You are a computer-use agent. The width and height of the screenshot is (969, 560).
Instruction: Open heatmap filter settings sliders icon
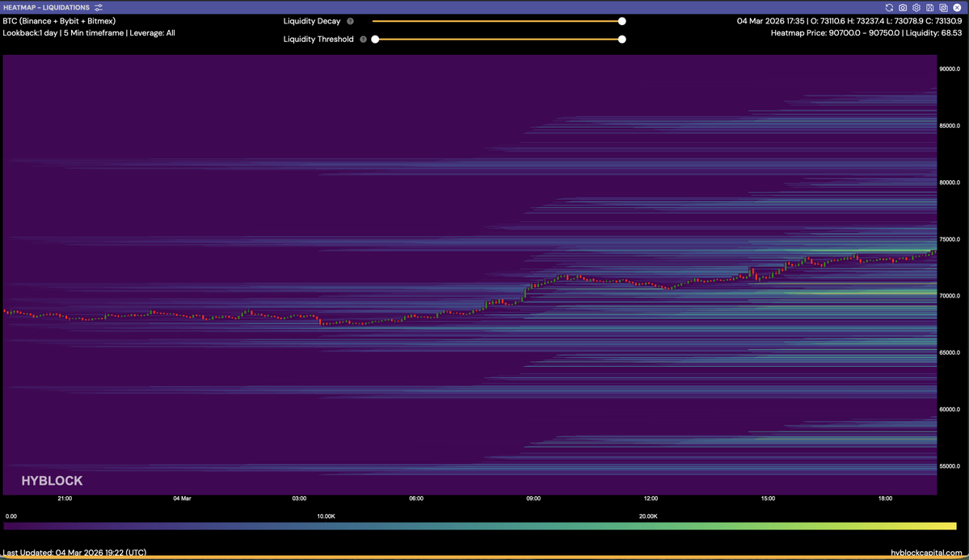(99, 7)
